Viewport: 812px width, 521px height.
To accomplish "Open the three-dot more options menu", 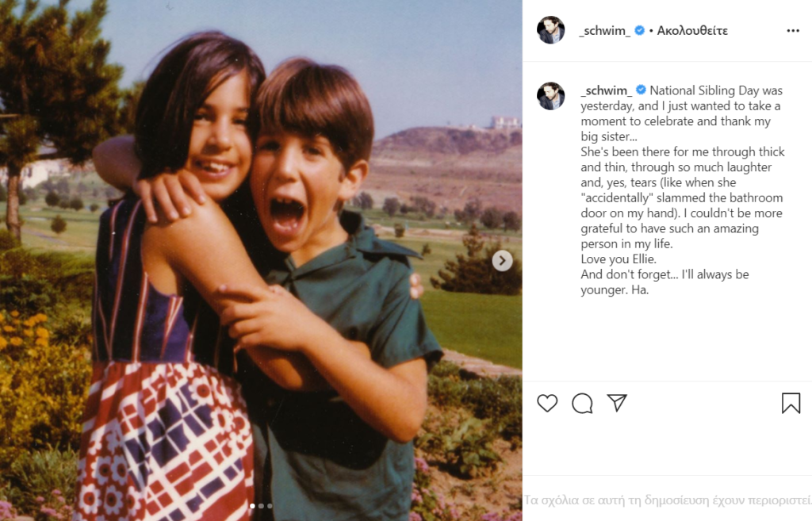I will pos(793,31).
